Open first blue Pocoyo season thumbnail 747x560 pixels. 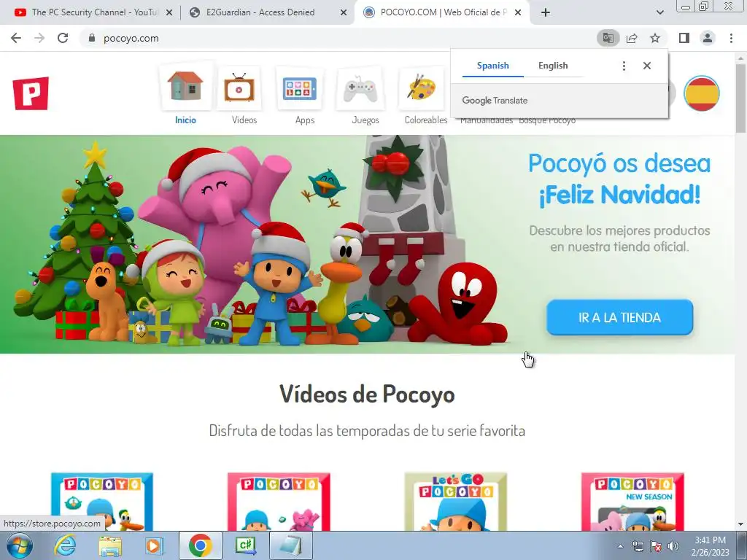(102, 502)
